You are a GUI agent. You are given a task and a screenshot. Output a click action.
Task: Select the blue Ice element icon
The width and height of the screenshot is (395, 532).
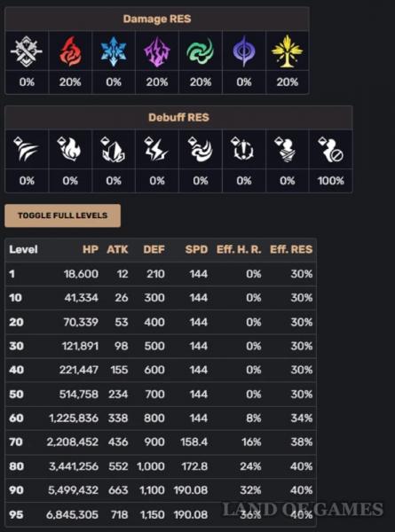(x=114, y=51)
